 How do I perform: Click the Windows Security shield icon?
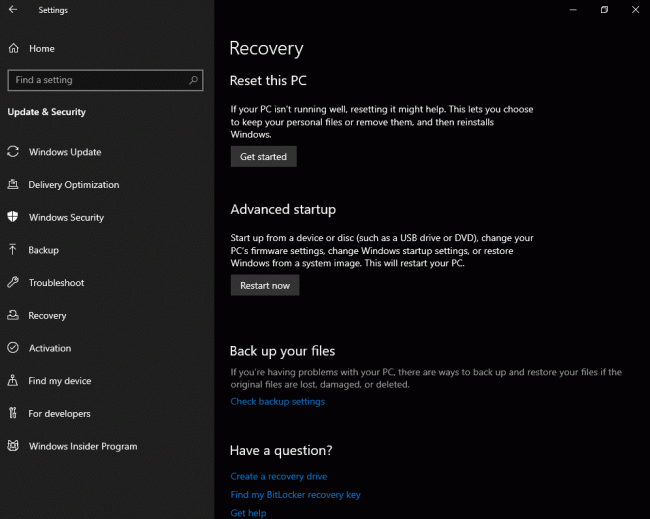coord(13,217)
